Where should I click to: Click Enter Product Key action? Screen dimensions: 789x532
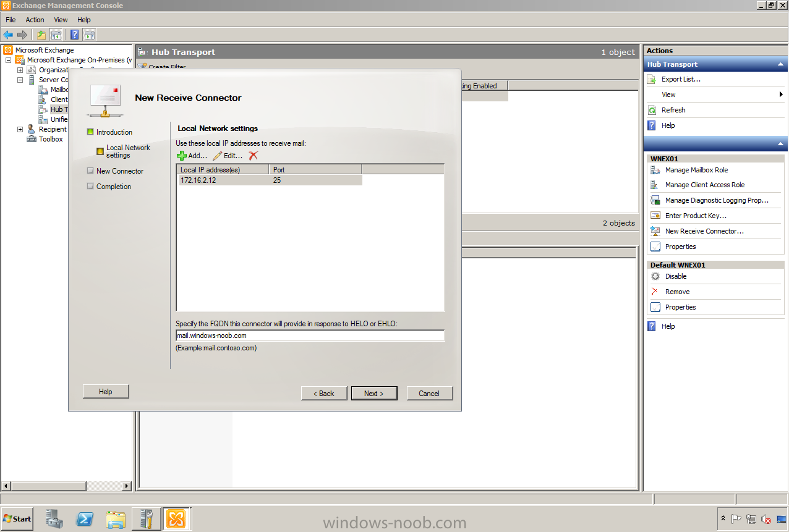point(696,216)
